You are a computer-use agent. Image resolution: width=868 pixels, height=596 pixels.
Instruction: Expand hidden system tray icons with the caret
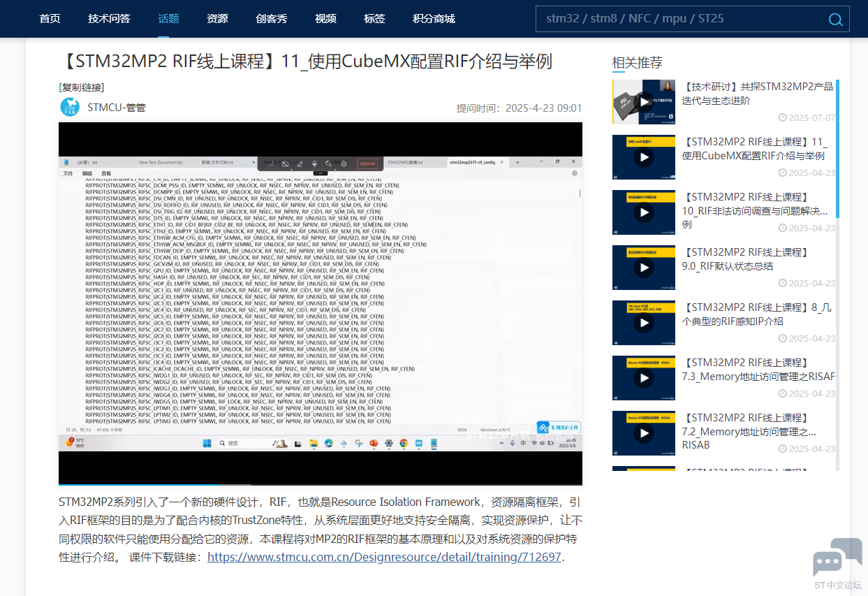(x=501, y=442)
